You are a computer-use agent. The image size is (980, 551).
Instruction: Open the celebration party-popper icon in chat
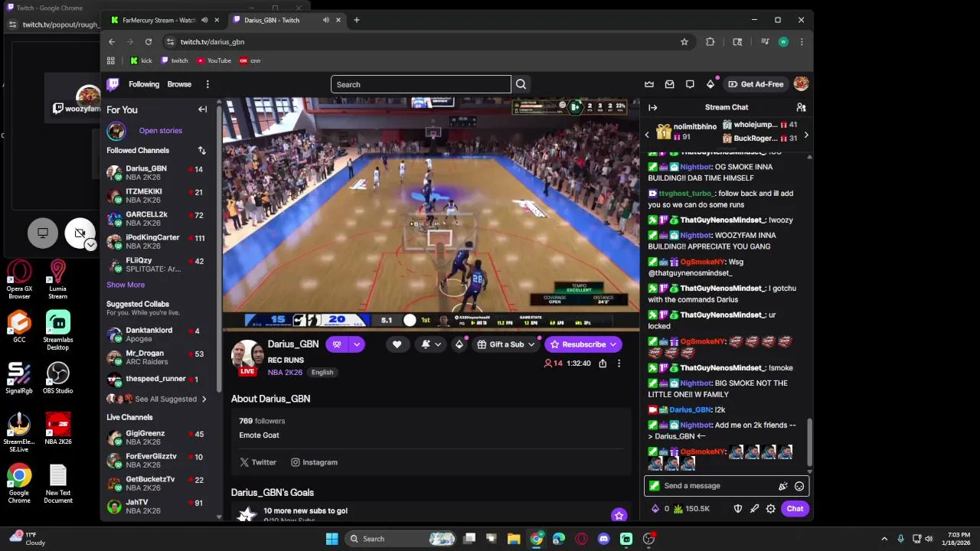[x=782, y=486]
